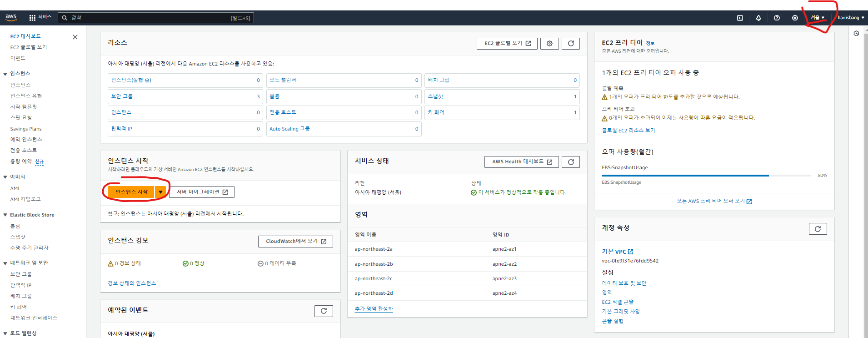Screen dimensions: 868x338
Task: Open Snapshots resource tile
Action: (502, 96)
